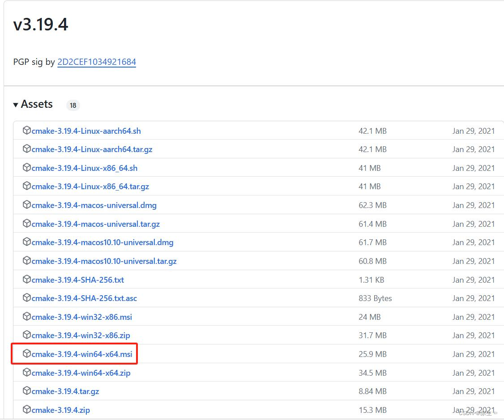Click the package icon next to cmake-3.19.4-macos10.10-universal.tar.gz
504x420 pixels.
coord(27,261)
